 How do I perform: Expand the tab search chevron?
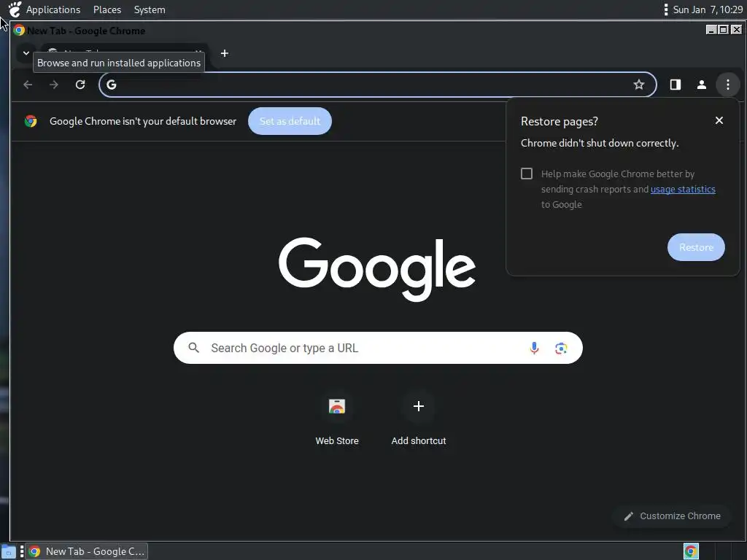(26, 52)
